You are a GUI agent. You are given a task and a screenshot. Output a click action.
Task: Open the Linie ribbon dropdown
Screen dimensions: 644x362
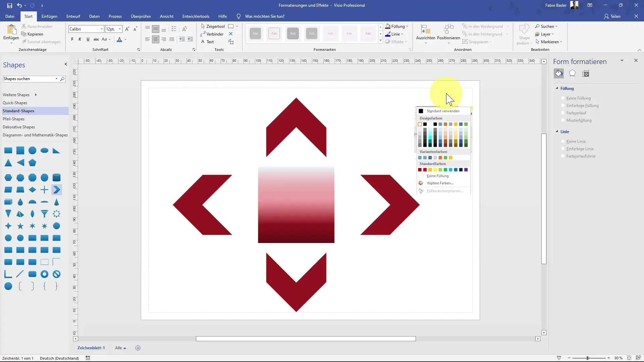394,34
